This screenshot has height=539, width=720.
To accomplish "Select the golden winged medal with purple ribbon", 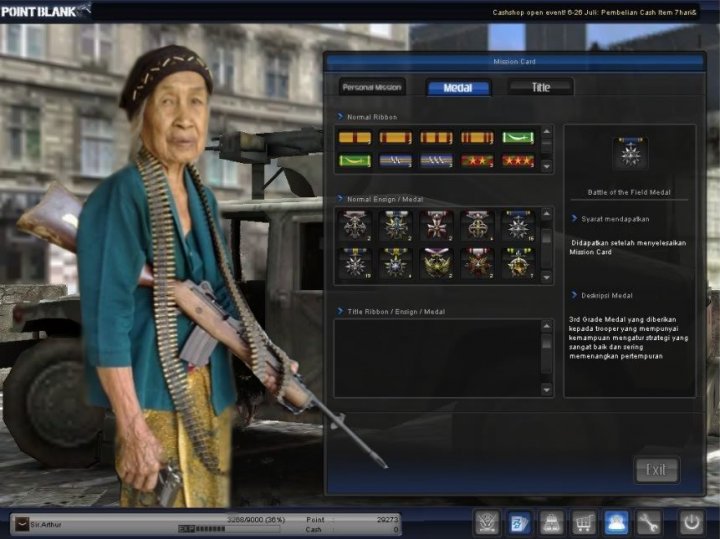I will (x=436, y=263).
